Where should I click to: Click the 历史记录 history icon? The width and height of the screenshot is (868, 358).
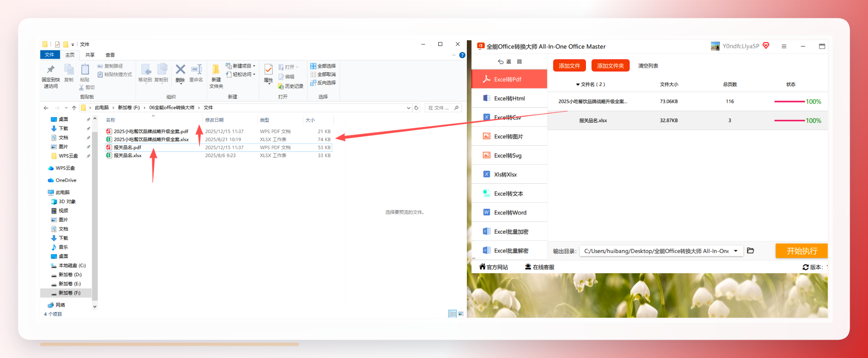click(x=281, y=86)
